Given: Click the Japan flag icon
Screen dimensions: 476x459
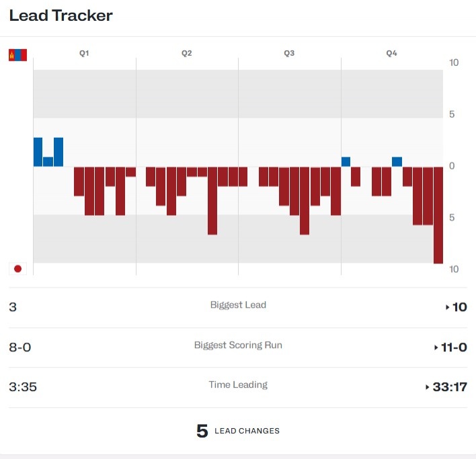Looking at the screenshot, I should click(x=18, y=269).
